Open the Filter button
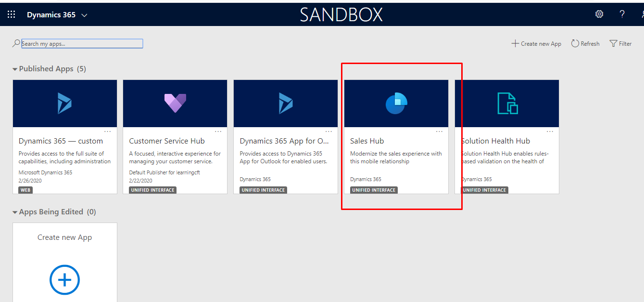Screen dimensions: 644x302 [x=620, y=43]
